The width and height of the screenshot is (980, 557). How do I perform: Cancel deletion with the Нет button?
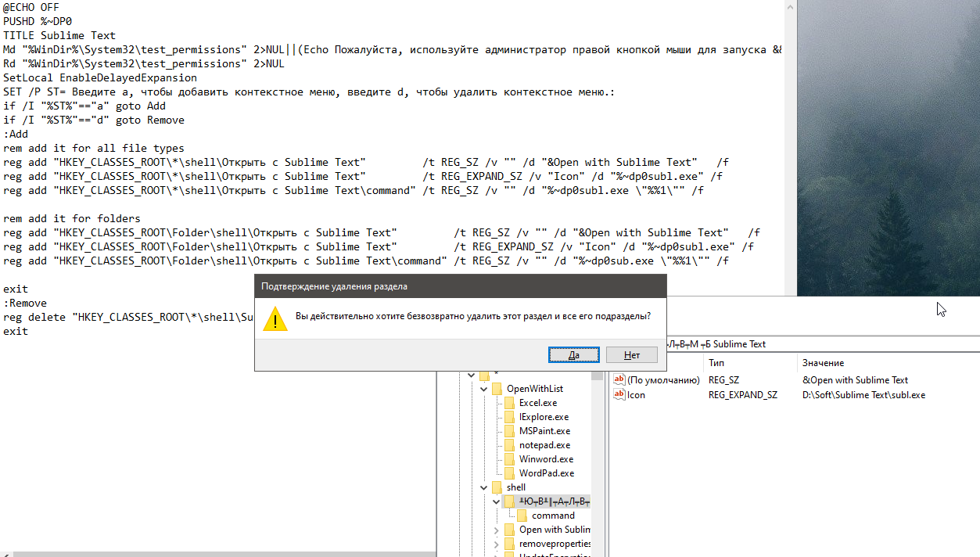pyautogui.click(x=632, y=355)
